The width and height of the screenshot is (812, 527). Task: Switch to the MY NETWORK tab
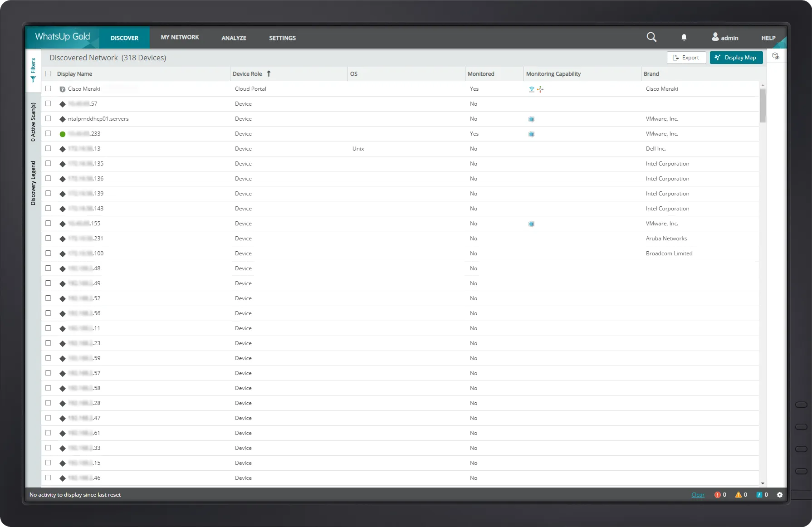(180, 38)
